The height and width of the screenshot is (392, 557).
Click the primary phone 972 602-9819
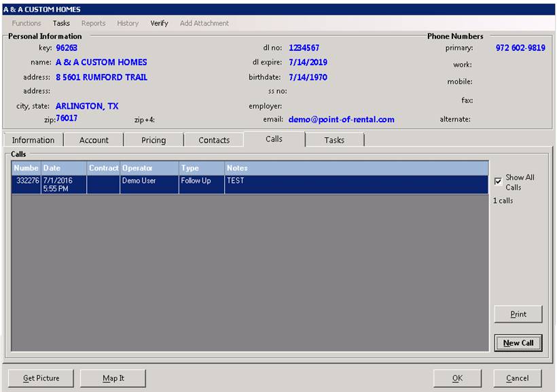click(520, 48)
